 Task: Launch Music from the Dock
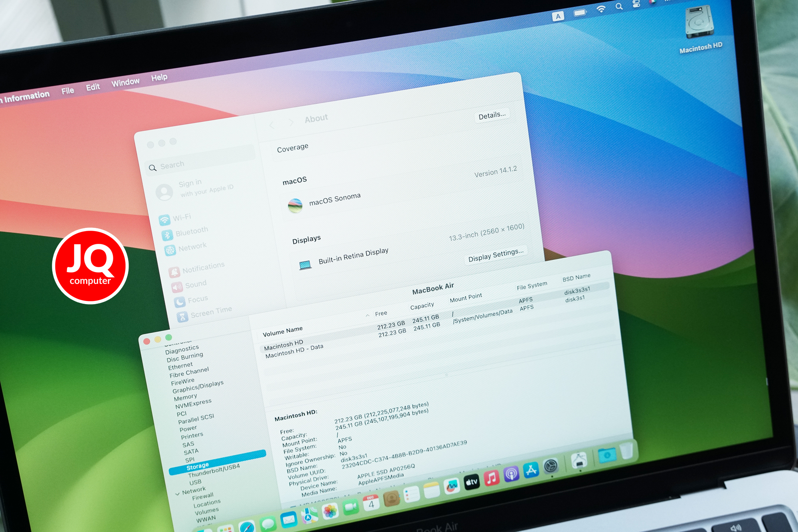click(x=492, y=478)
